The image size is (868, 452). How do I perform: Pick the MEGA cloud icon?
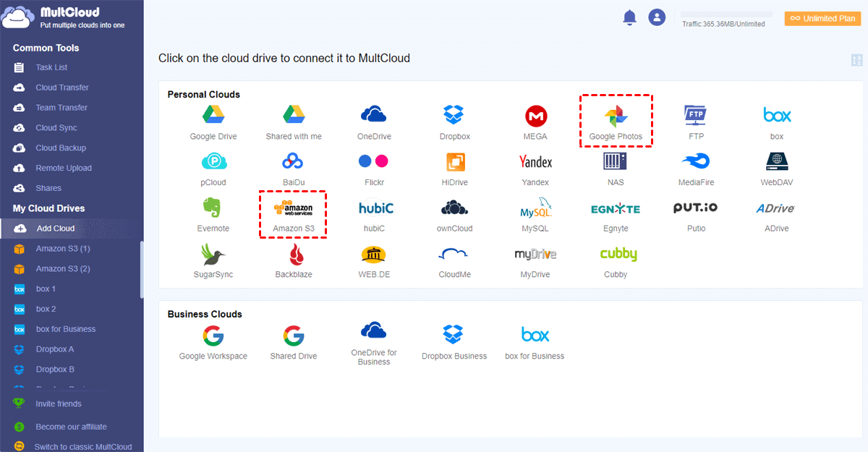(535, 121)
